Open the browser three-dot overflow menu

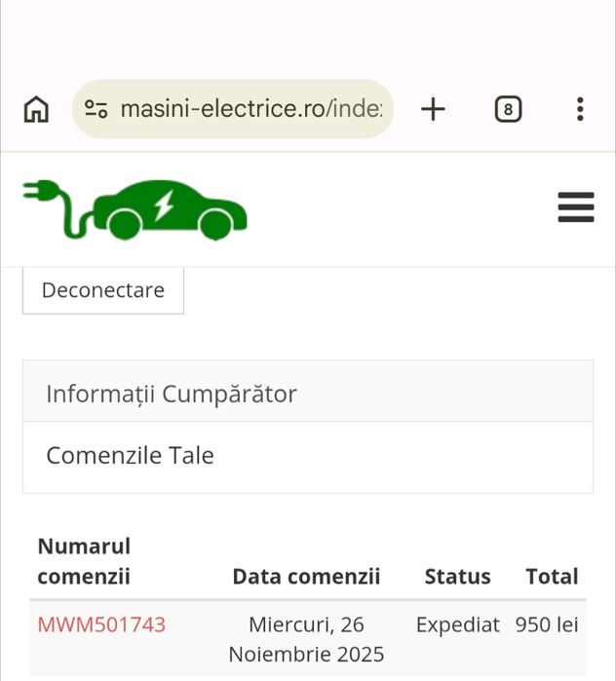580,109
